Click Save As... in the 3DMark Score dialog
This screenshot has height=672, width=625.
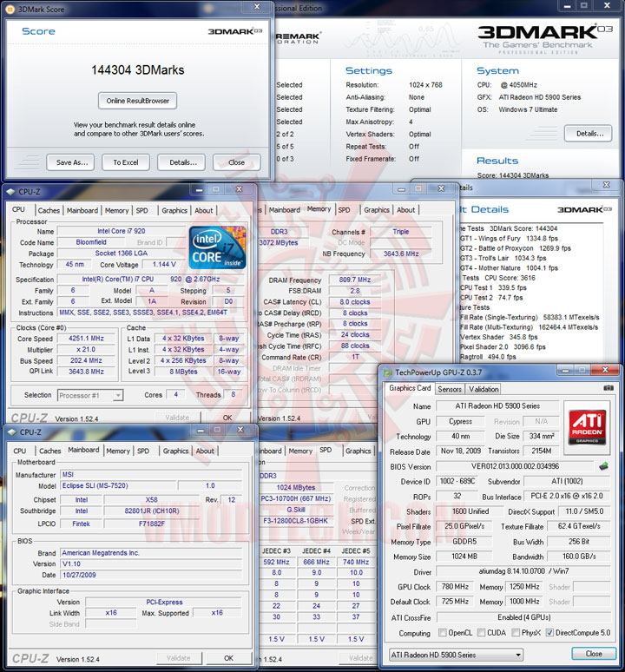point(71,162)
